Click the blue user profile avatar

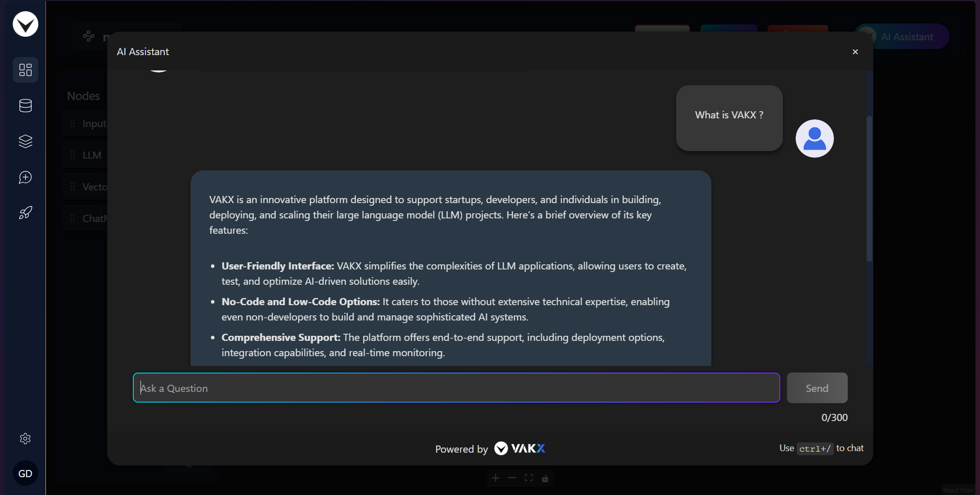coord(815,138)
